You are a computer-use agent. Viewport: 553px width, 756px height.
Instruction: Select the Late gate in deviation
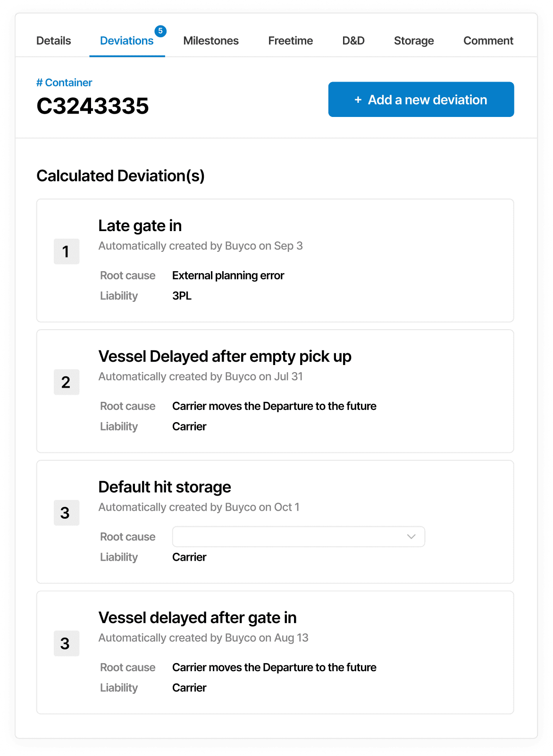pyautogui.click(x=140, y=226)
